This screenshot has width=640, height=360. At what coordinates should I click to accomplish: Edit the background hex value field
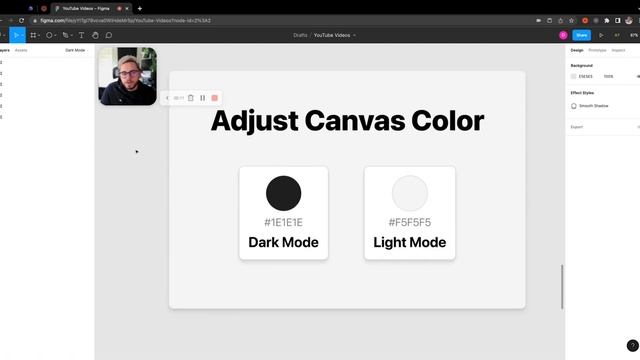click(x=586, y=76)
